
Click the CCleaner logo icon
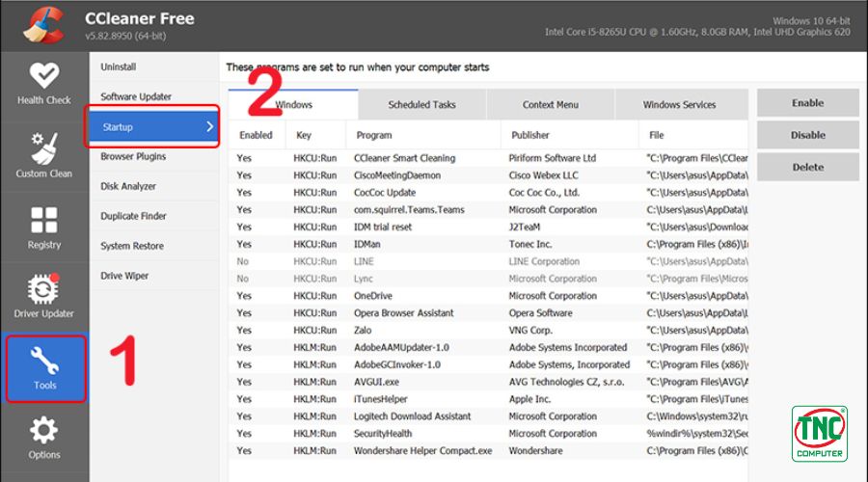[x=43, y=24]
